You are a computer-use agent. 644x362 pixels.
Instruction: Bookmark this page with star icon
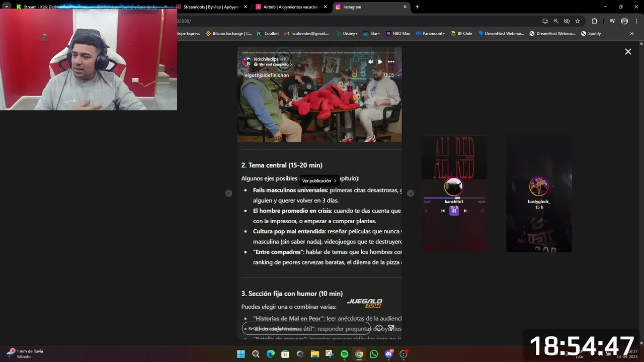(578, 21)
